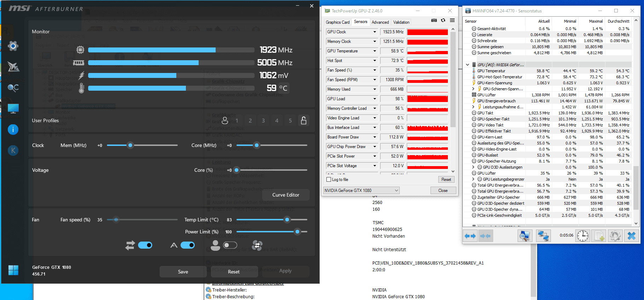The image size is (644, 300).
Task: Enable the user-defined fan switch
Action: pos(230,245)
